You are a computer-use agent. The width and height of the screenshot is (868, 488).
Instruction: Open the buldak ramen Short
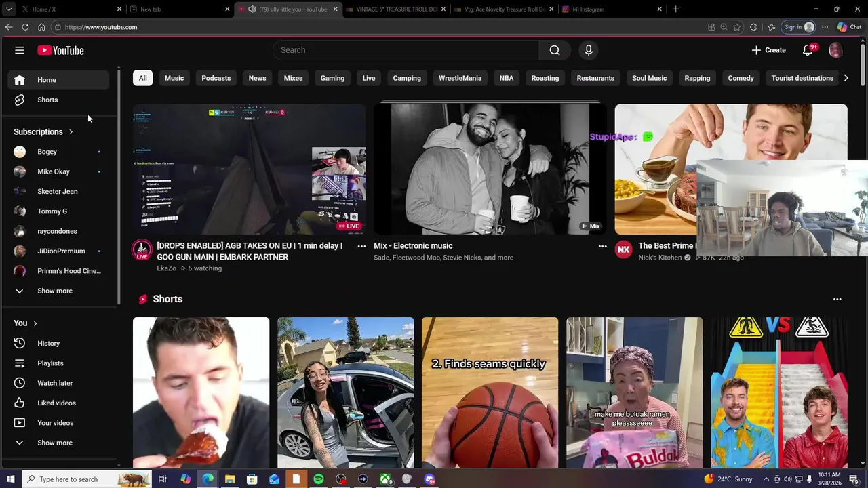coord(635,392)
